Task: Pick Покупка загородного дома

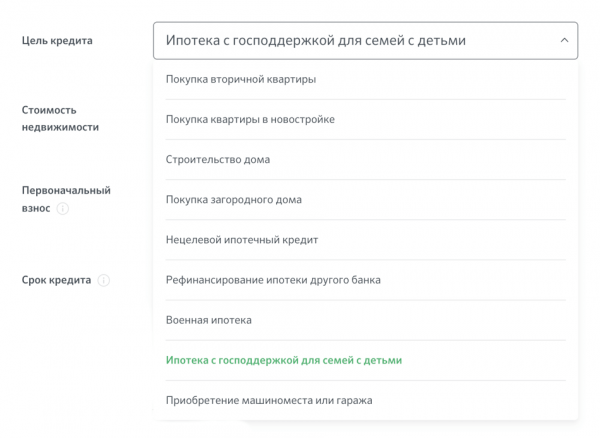Action: click(365, 200)
